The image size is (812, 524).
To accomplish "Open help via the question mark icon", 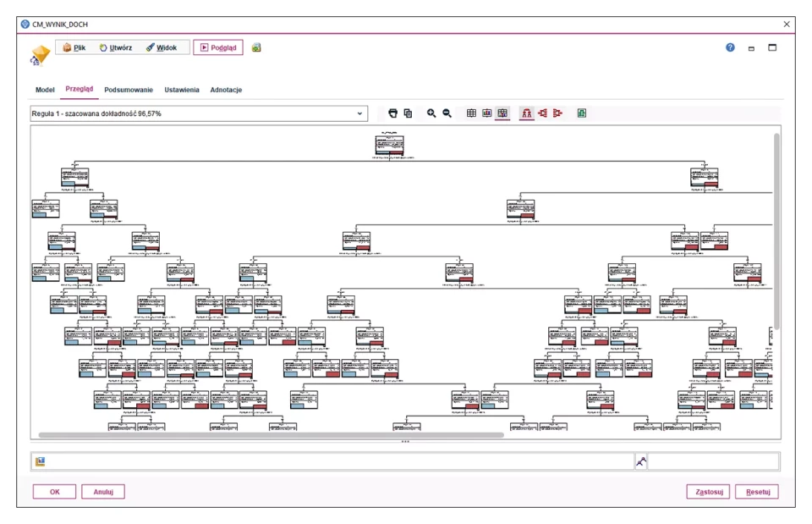I will click(730, 48).
